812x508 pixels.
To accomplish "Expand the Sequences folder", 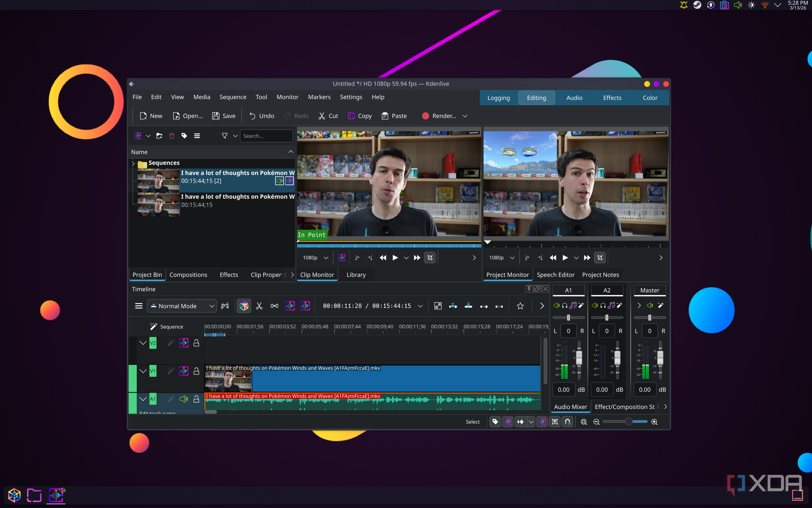I will click(x=133, y=164).
